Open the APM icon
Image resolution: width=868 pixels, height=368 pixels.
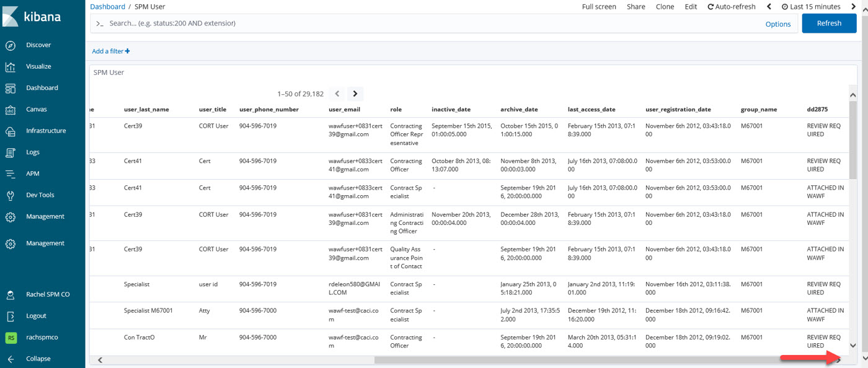click(11, 174)
